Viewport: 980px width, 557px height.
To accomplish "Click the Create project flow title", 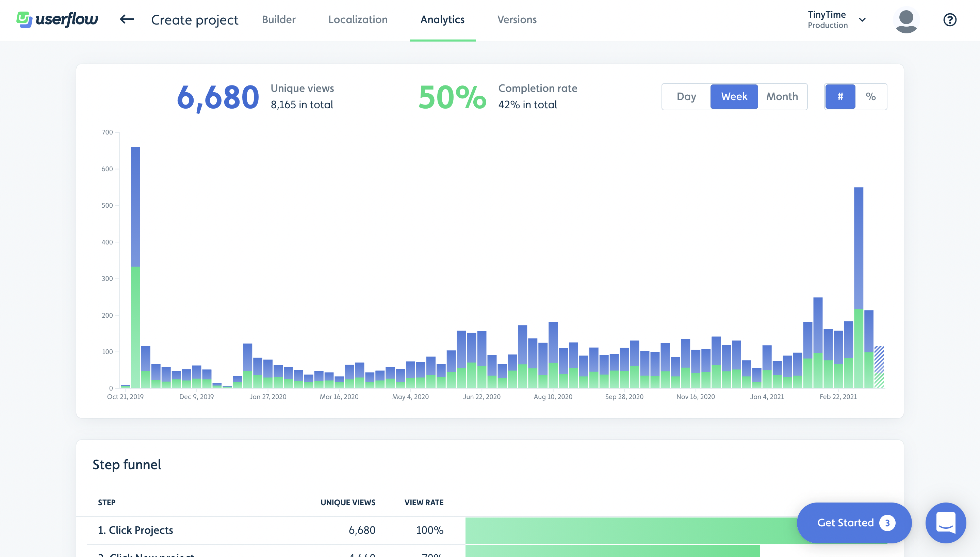I will point(195,19).
